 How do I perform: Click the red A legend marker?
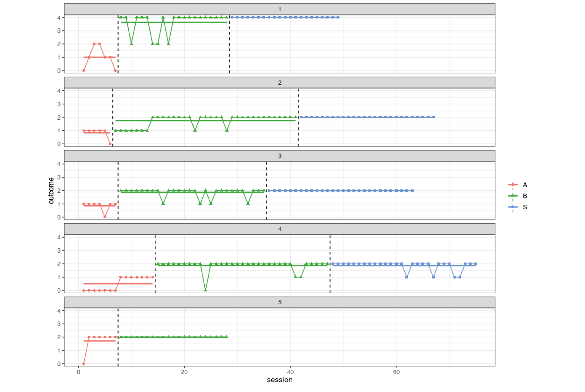[513, 184]
